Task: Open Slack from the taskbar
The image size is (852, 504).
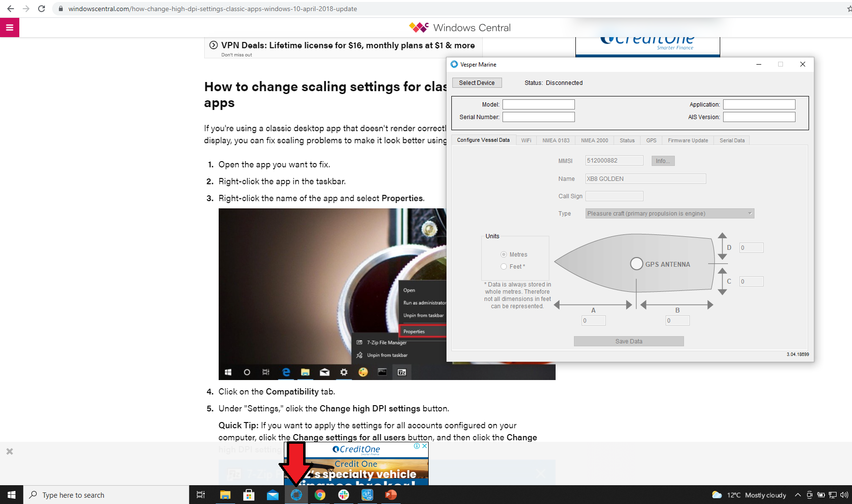Action: tap(343, 495)
